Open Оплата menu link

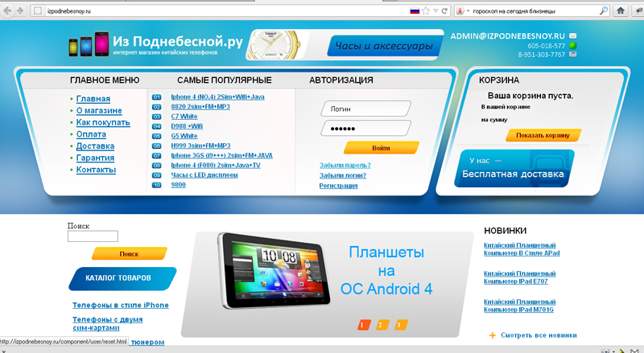tap(91, 134)
